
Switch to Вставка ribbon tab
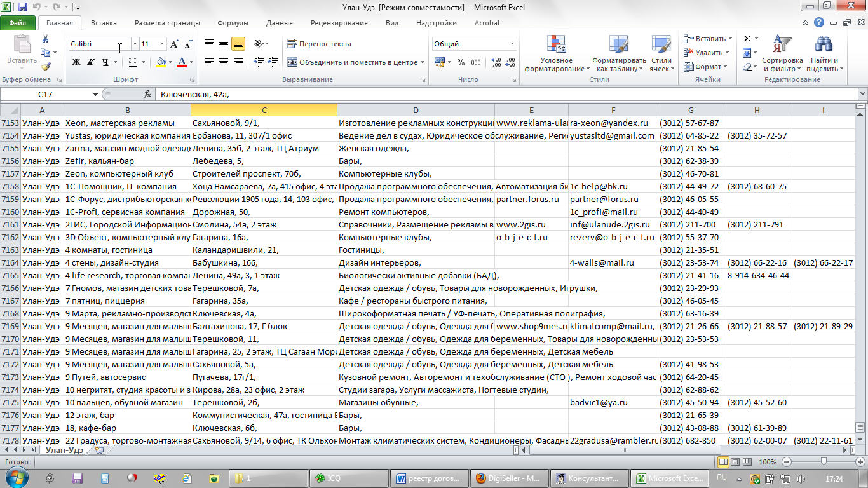click(x=104, y=23)
